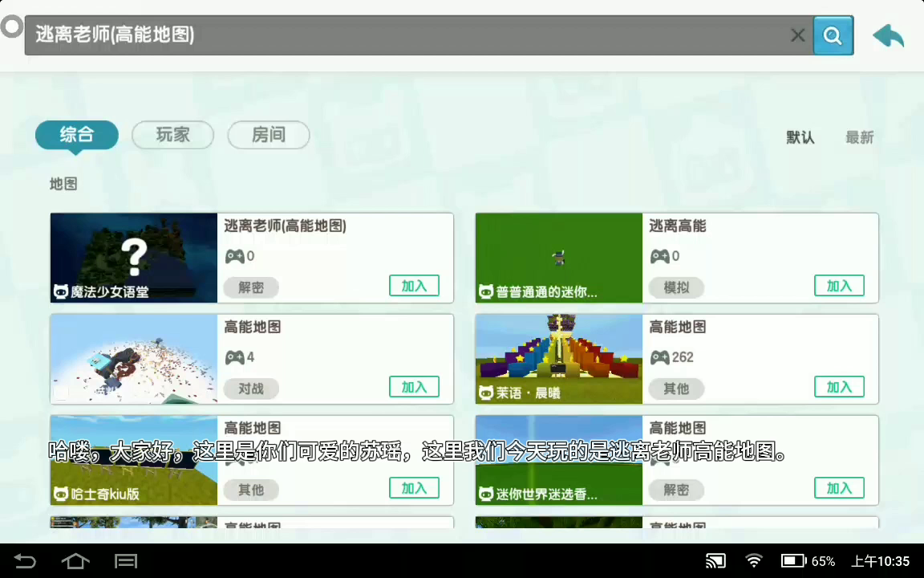Screen dimensions: 924x578
Task: Click the blue magnifier search button
Action: [833, 35]
